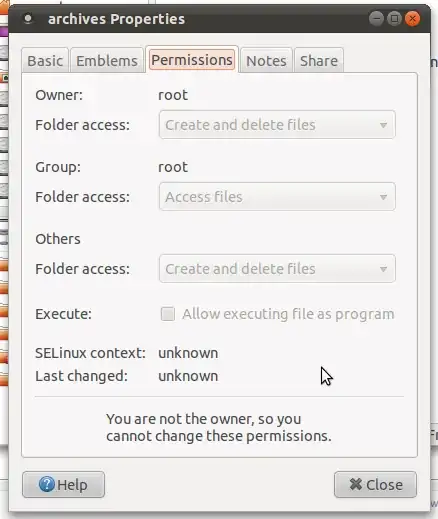Minimize the archives Properties window
The width and height of the screenshot is (438, 519).
[x=377, y=19]
